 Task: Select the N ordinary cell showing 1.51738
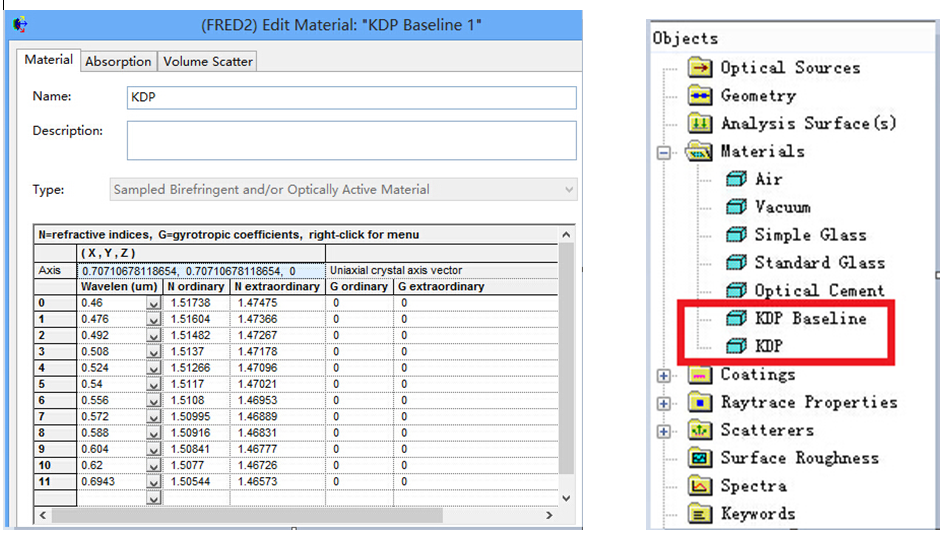click(197, 303)
